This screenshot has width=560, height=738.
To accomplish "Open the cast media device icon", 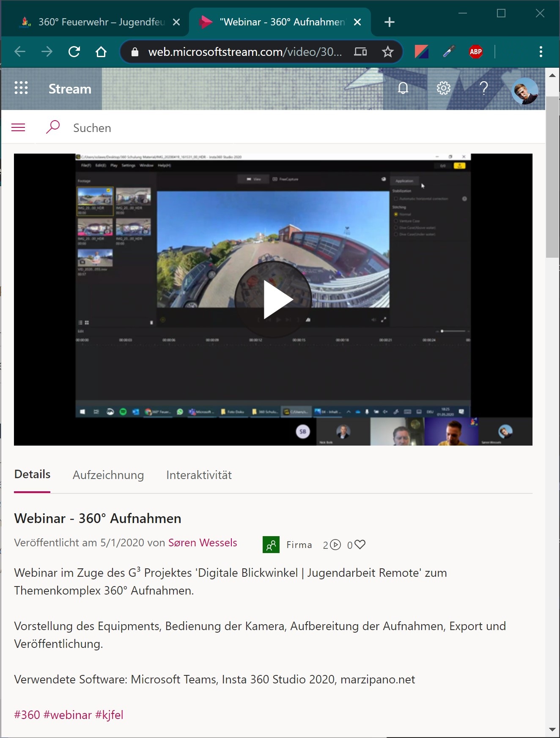I will click(x=360, y=52).
